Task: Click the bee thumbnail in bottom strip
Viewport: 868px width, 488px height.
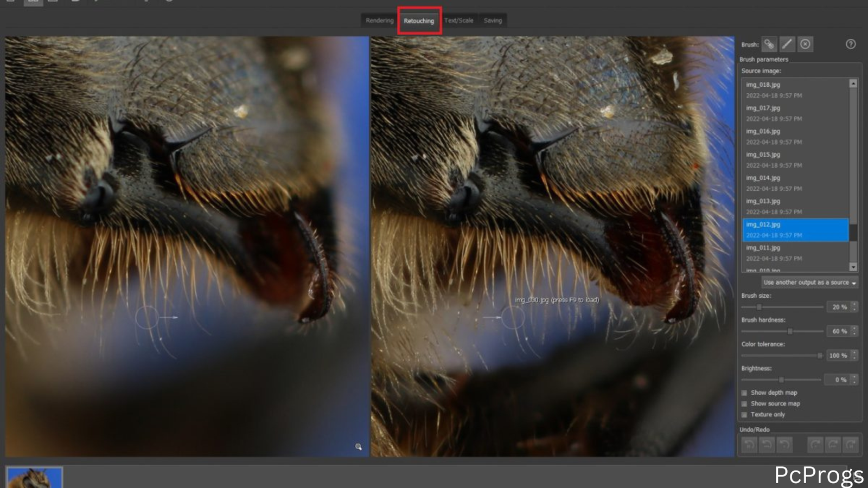Action: (35, 478)
